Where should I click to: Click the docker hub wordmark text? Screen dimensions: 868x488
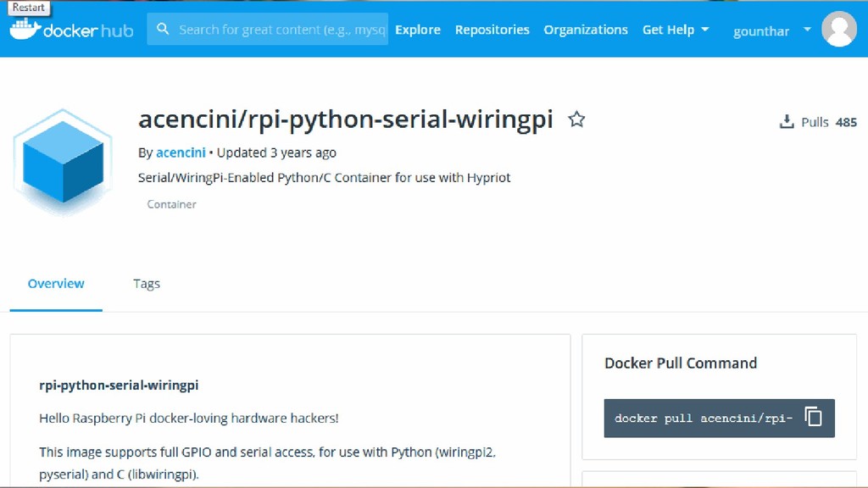[x=88, y=30]
